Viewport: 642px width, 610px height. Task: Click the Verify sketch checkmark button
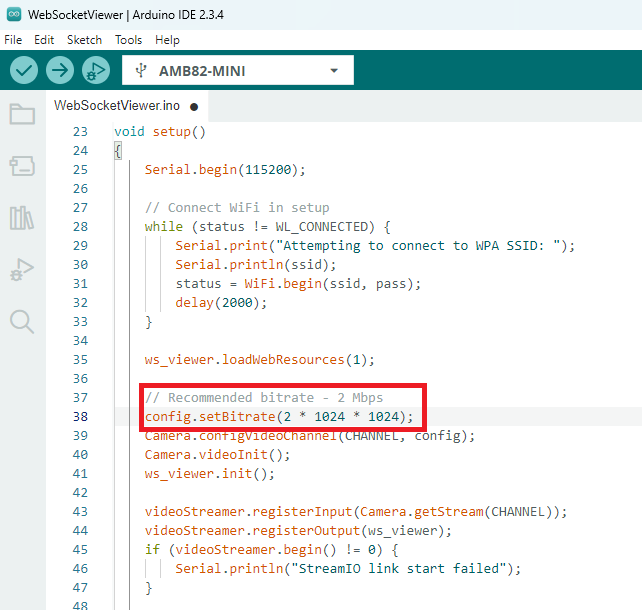click(24, 70)
